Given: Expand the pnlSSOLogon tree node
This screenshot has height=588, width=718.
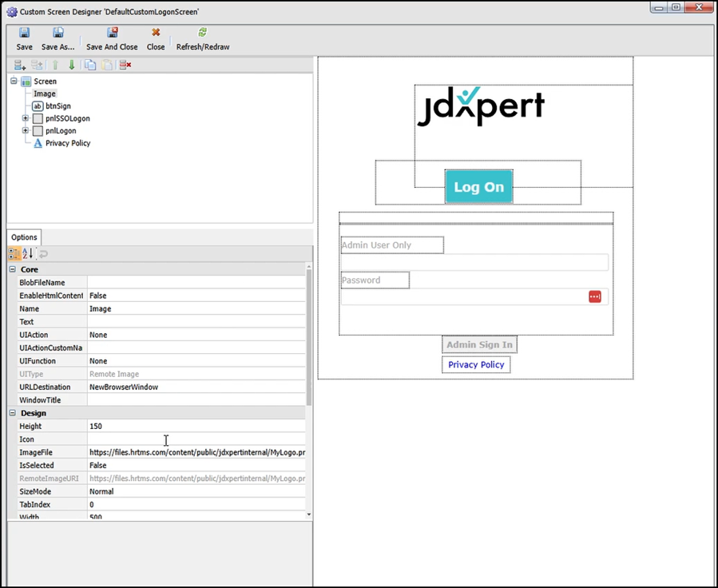Looking at the screenshot, I should (26, 118).
